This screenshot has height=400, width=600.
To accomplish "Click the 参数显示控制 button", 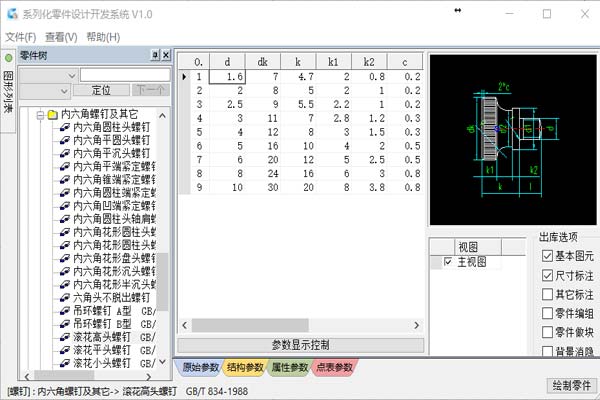I will [300, 345].
